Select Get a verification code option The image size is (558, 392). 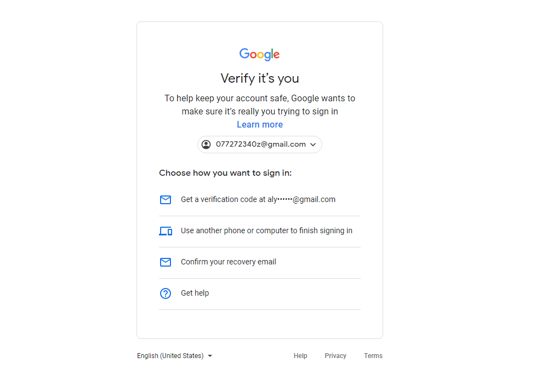pyautogui.click(x=258, y=200)
